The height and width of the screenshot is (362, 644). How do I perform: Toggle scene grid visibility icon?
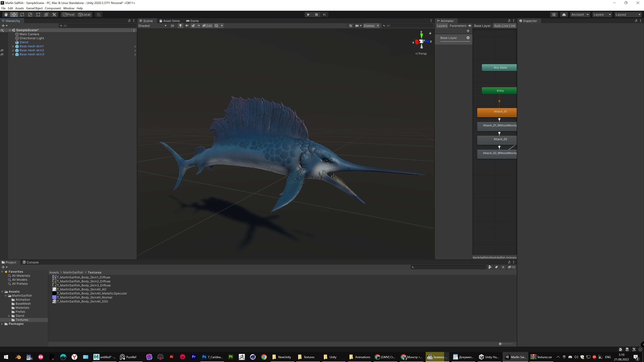(x=217, y=26)
